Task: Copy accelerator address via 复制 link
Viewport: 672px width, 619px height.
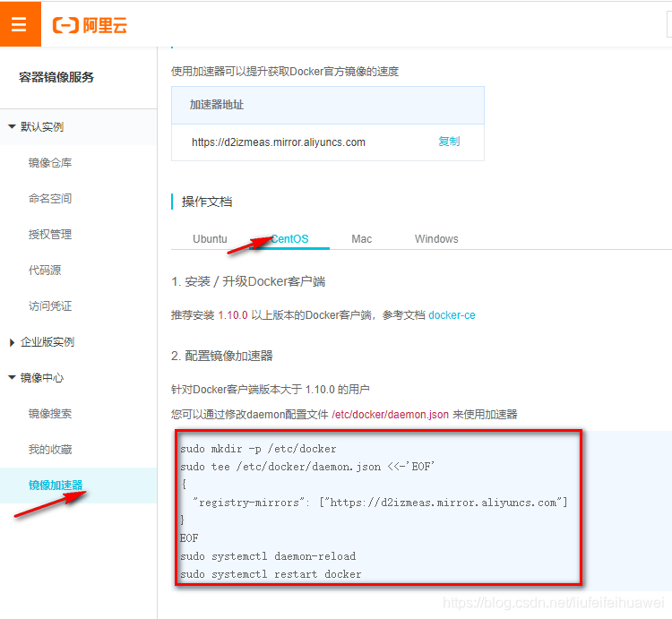Action: click(449, 142)
